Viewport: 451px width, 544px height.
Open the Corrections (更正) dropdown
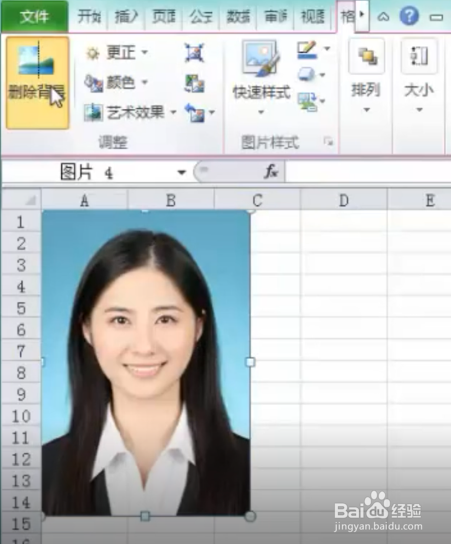point(117,53)
